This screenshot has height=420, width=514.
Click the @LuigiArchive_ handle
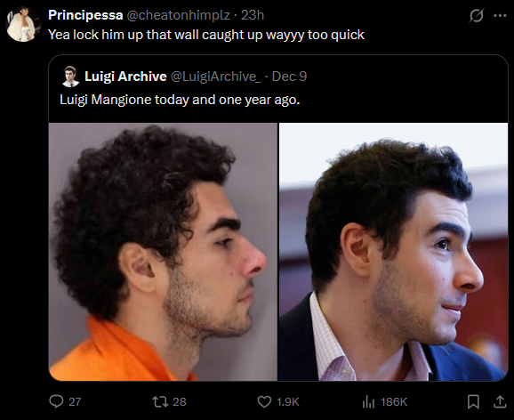click(x=216, y=77)
